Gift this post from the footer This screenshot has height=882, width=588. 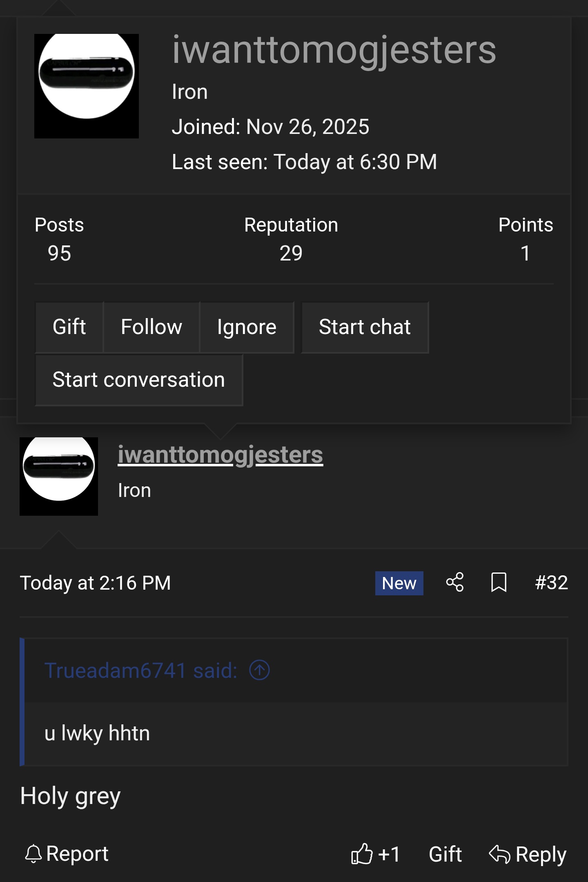(445, 854)
